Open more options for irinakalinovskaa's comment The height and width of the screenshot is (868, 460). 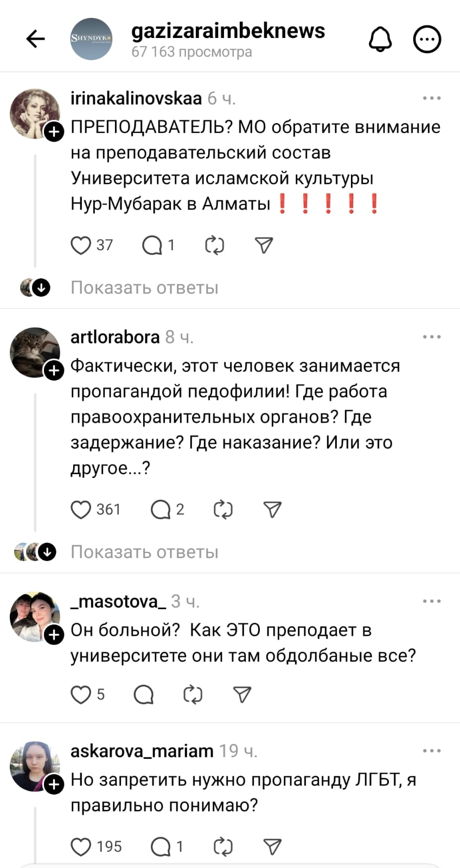tap(431, 98)
